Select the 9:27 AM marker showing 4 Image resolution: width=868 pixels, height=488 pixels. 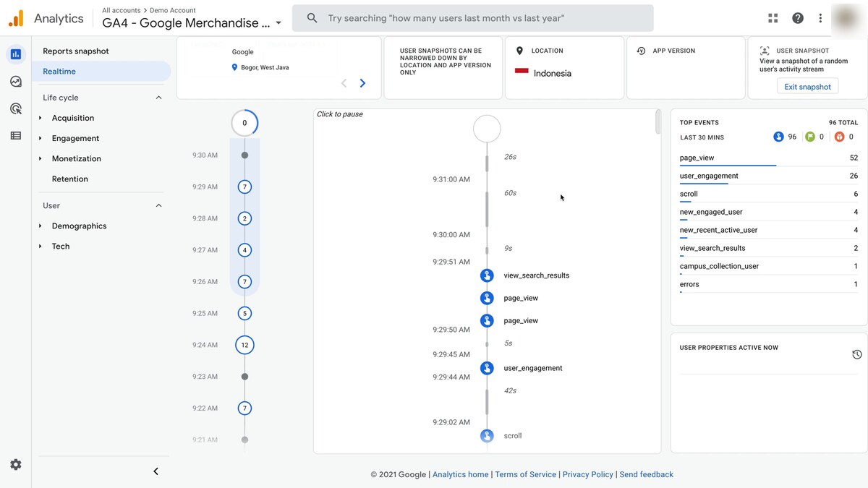tap(244, 250)
